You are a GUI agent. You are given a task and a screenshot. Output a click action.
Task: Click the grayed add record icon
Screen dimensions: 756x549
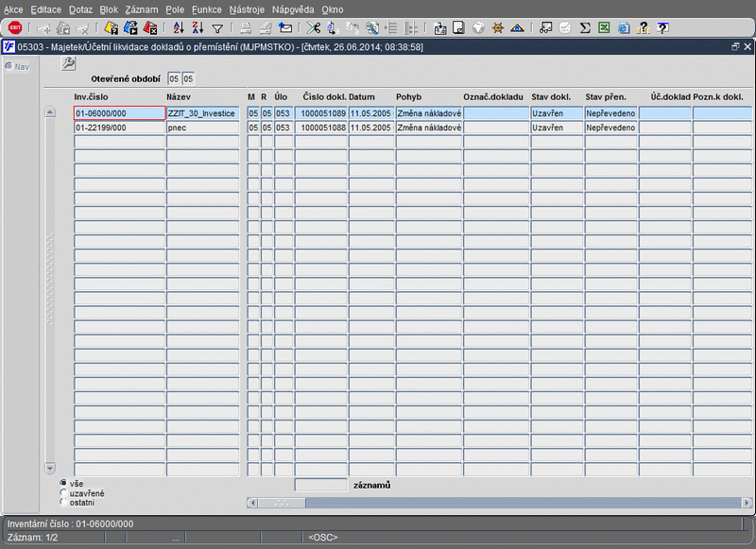pos(43,29)
